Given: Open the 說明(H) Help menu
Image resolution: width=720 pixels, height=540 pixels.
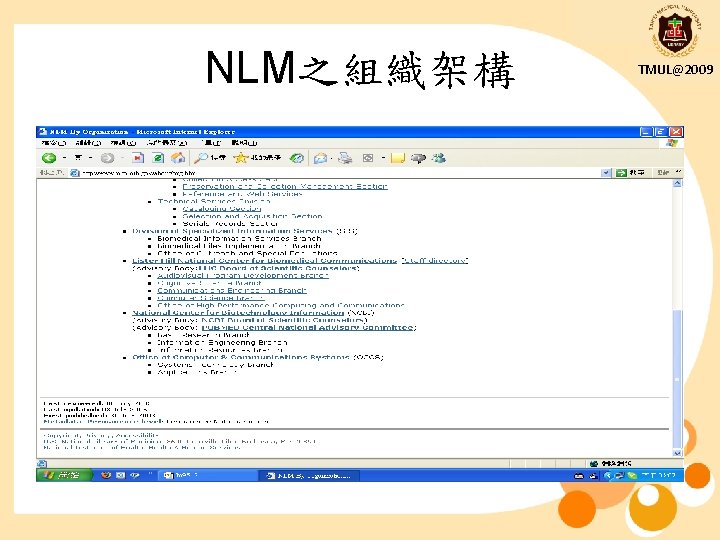Looking at the screenshot, I should (x=244, y=143).
